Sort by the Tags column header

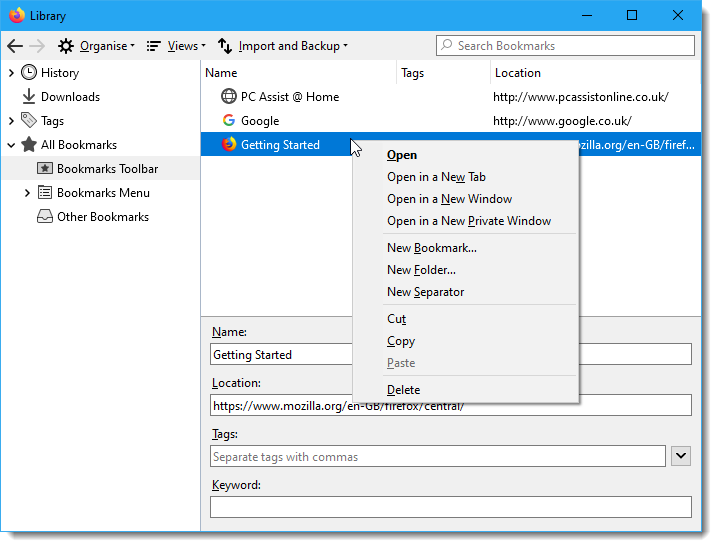click(444, 73)
